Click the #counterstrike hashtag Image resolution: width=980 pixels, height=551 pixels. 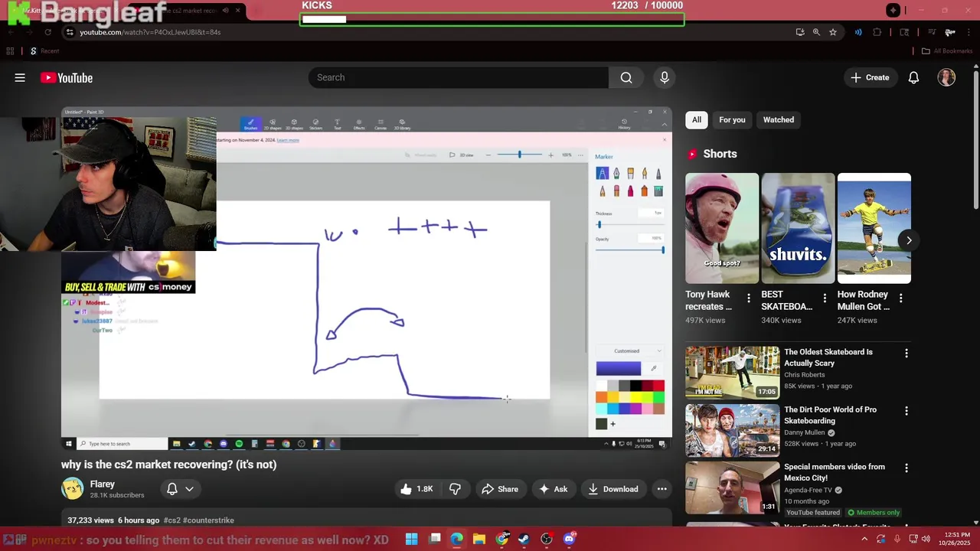[x=208, y=520]
